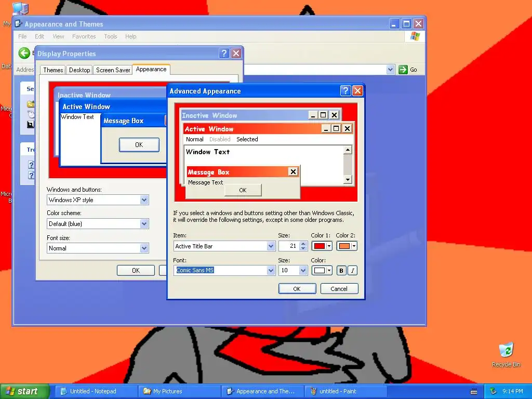Image resolution: width=532 pixels, height=399 pixels.
Task: Click the preview scrollbar down arrow
Action: (348, 179)
